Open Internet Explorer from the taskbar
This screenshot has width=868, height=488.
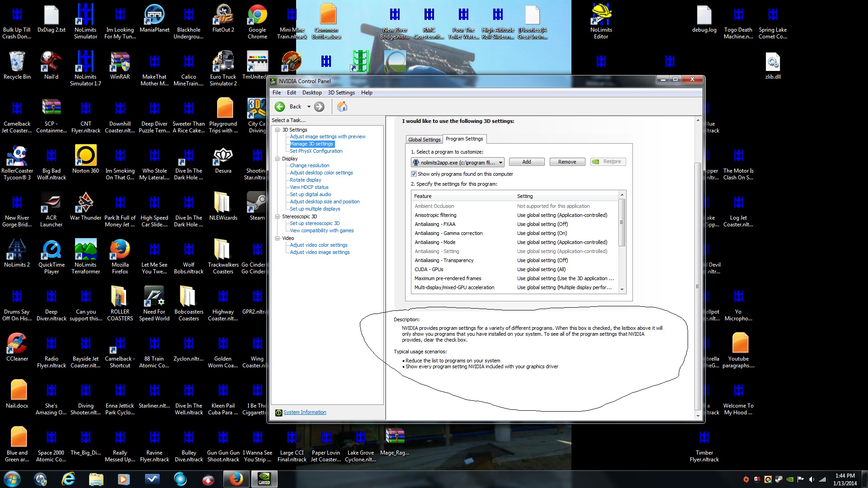pos(68,479)
